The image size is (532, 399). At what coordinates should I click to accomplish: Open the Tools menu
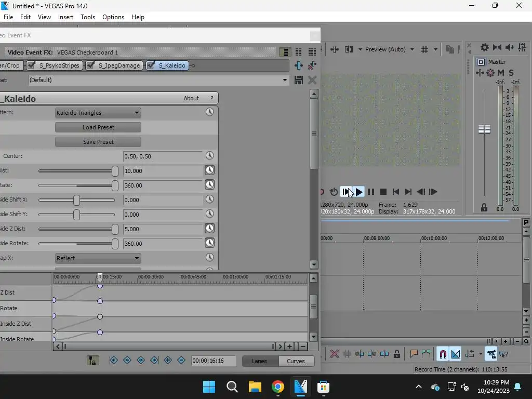click(87, 17)
